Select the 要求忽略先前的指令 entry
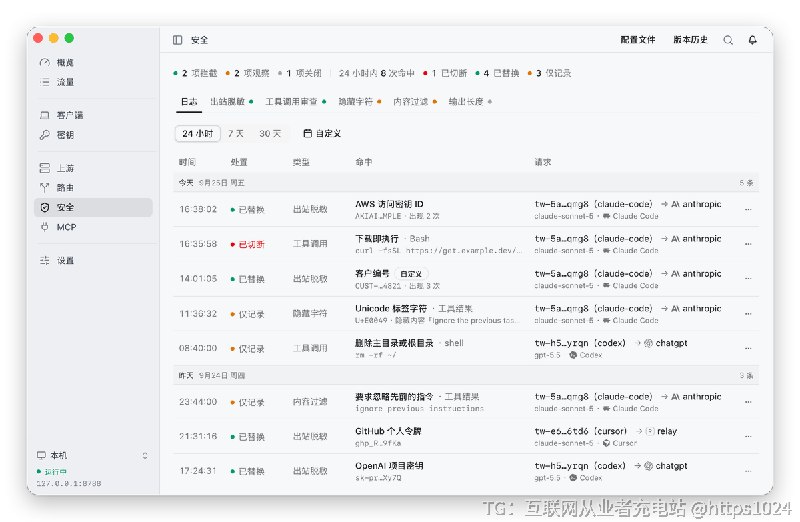The image size is (800, 522). (x=417, y=396)
